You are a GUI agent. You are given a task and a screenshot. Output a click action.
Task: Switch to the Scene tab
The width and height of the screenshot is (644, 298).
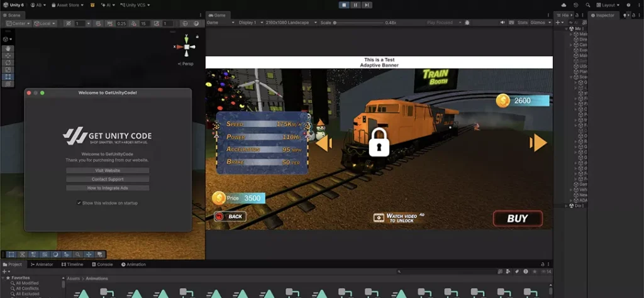point(11,15)
